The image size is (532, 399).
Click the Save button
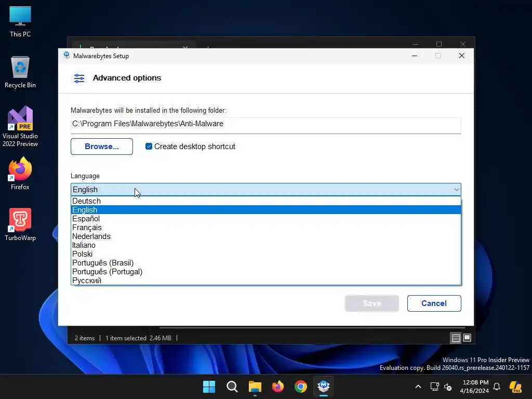click(372, 303)
